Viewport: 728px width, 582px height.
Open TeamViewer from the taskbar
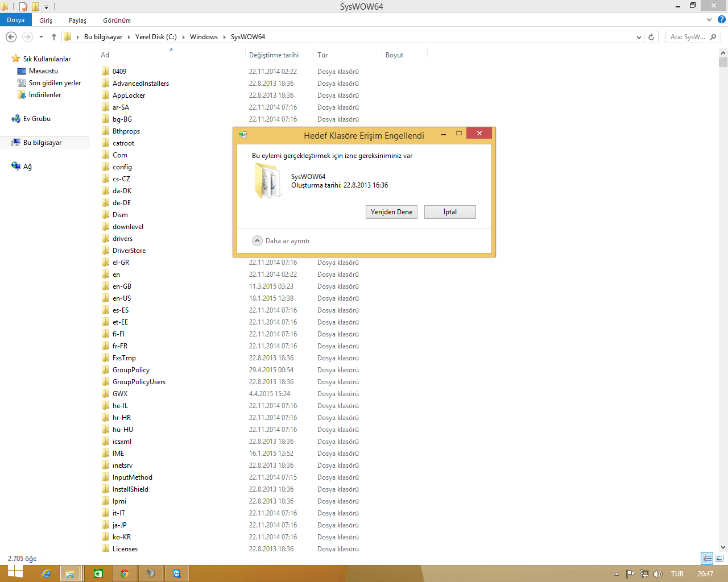point(177,573)
